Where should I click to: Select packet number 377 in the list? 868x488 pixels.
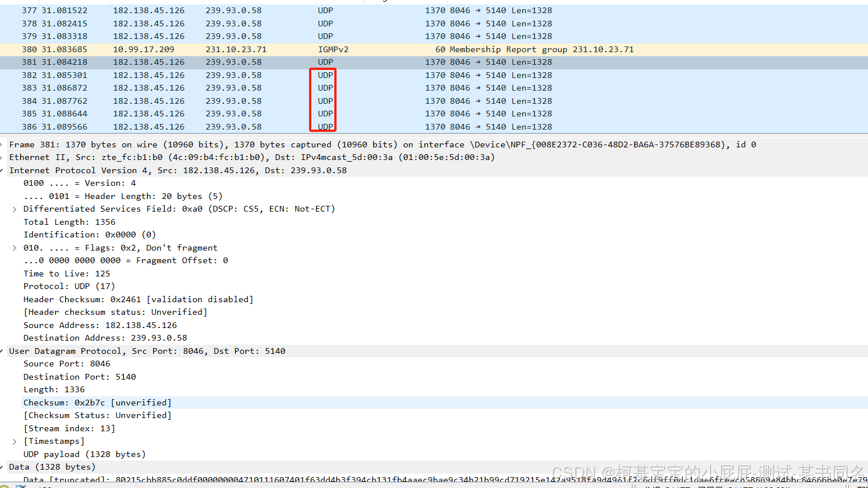(x=434, y=10)
